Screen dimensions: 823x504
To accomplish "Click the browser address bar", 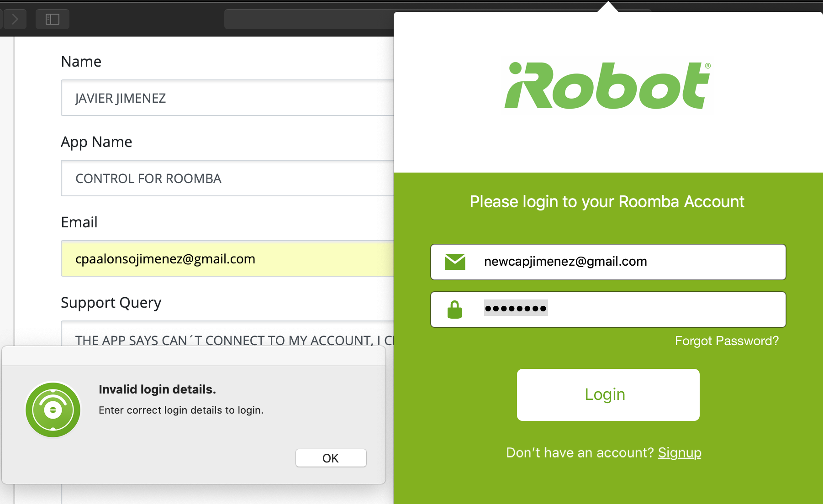I will click(309, 19).
